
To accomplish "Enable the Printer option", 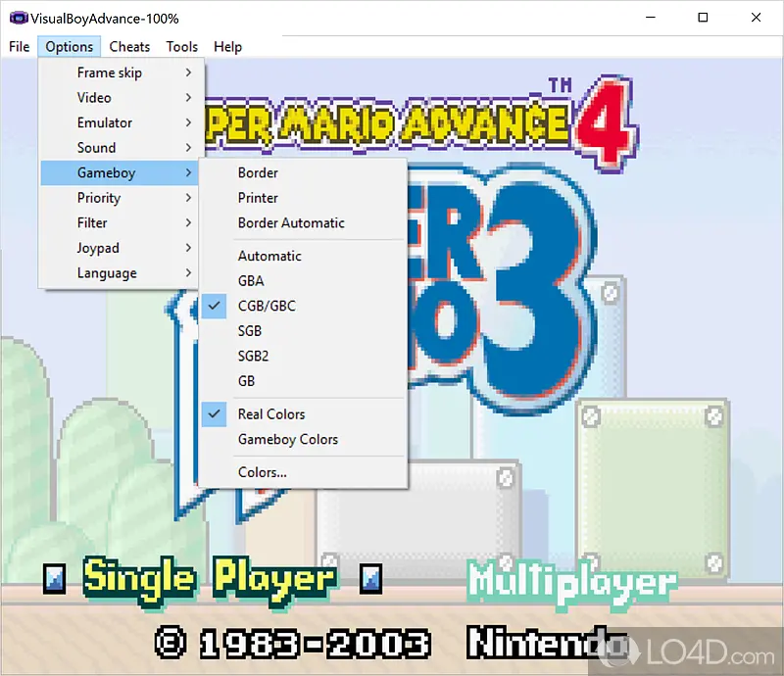I will coord(258,197).
